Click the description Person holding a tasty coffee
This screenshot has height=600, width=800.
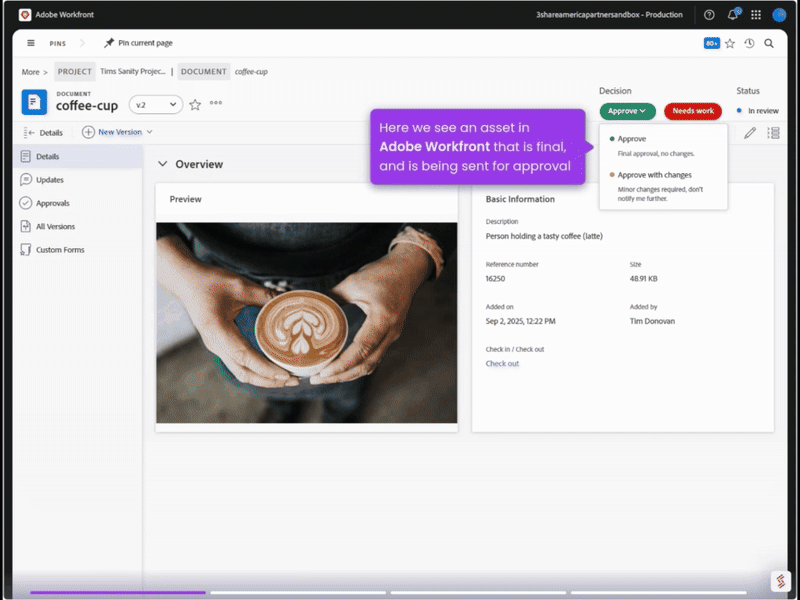544,236
